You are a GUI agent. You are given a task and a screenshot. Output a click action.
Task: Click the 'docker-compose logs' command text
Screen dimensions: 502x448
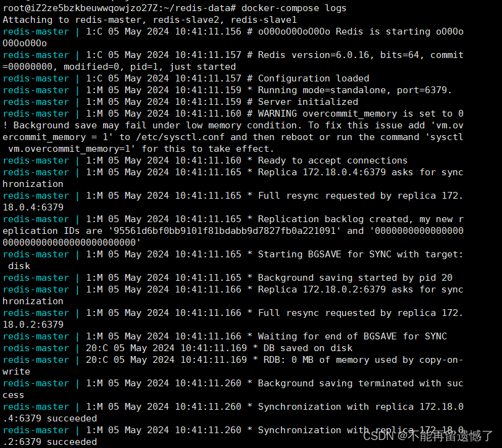[294, 8]
